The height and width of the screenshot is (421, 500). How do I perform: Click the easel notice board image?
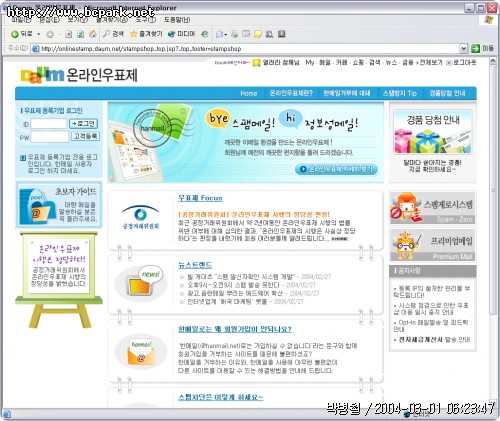[x=59, y=279]
